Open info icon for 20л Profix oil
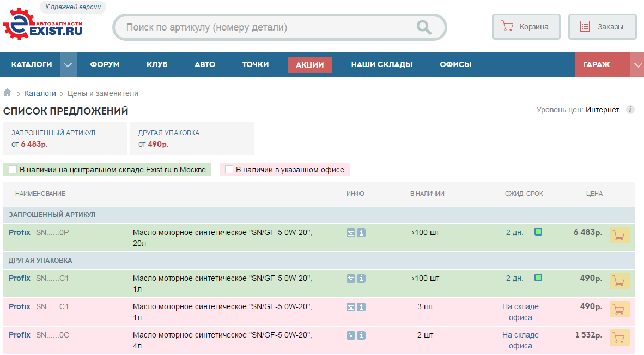The width and height of the screenshot is (644, 355). point(361,233)
